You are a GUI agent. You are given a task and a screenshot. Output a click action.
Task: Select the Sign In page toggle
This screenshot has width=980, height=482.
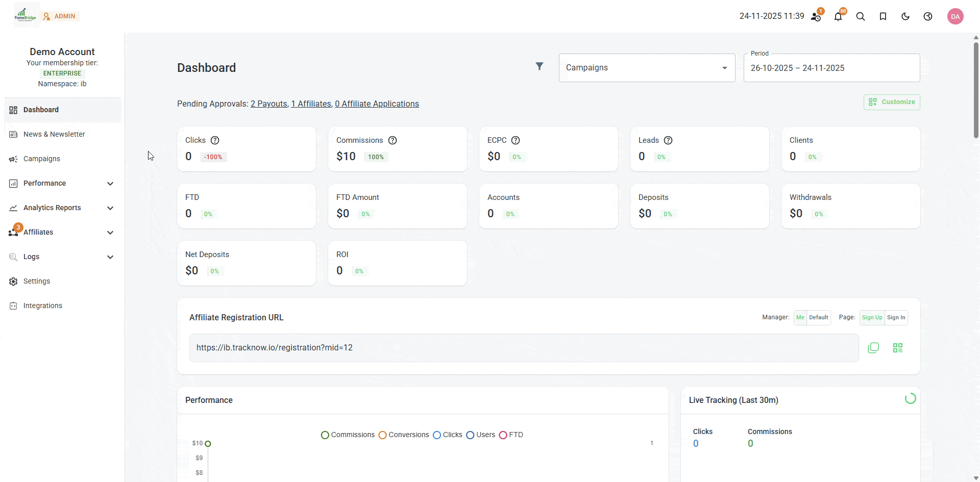point(896,317)
